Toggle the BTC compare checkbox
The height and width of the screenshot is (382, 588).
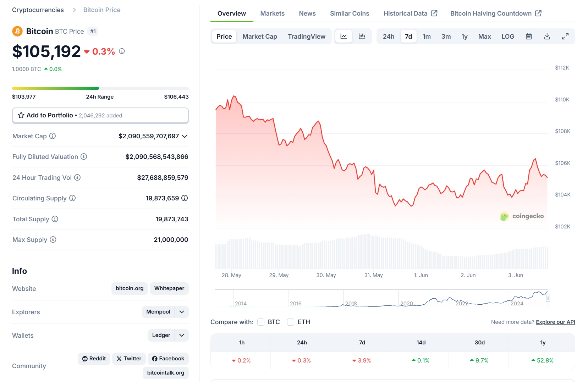point(261,322)
